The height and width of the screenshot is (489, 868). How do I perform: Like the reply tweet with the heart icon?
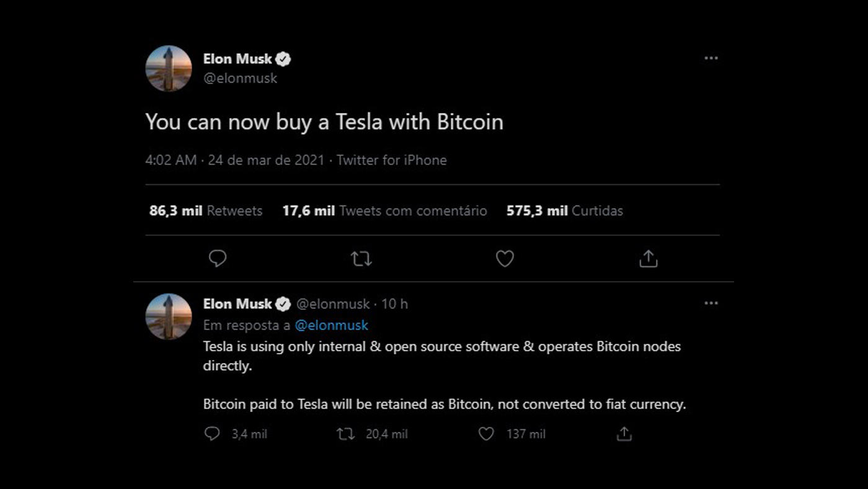(x=487, y=434)
